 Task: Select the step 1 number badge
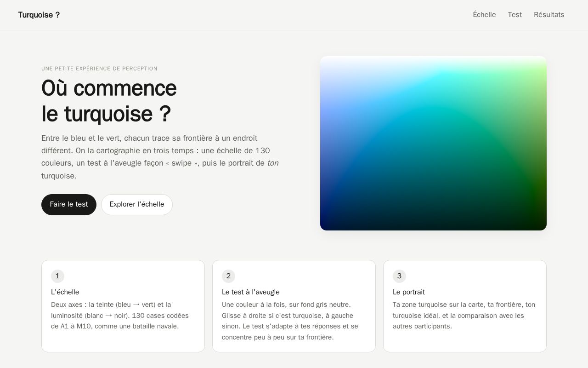click(x=57, y=276)
